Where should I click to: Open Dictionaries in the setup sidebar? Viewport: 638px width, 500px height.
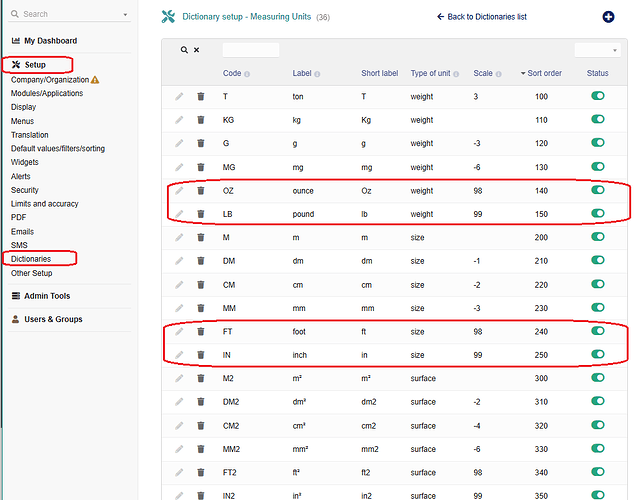coord(31,259)
